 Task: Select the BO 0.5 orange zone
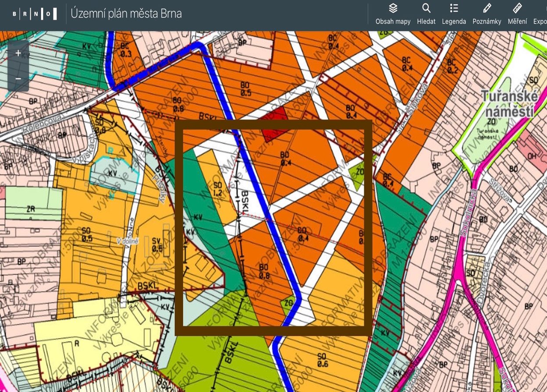coord(245,88)
